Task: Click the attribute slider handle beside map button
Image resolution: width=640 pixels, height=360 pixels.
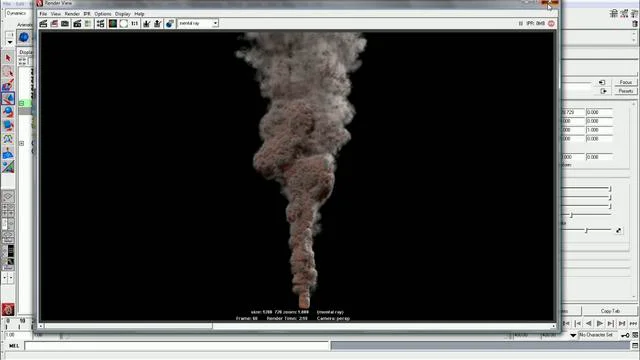Action: tap(586, 231)
